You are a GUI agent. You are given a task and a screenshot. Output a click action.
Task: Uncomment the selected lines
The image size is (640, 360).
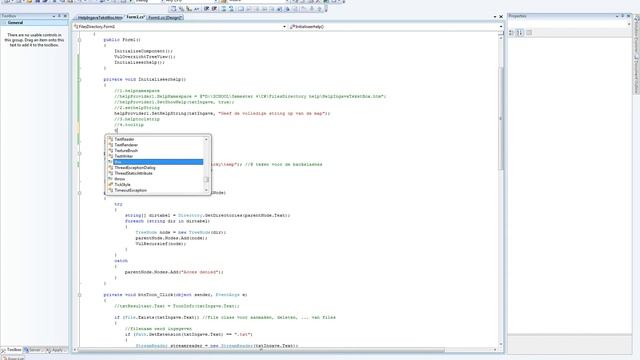pyautogui.click(x=231, y=9)
